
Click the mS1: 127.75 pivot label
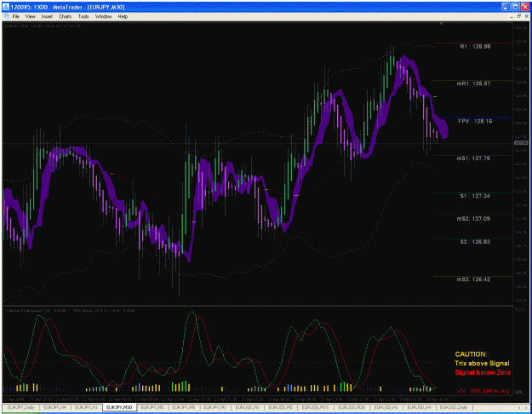(x=473, y=158)
